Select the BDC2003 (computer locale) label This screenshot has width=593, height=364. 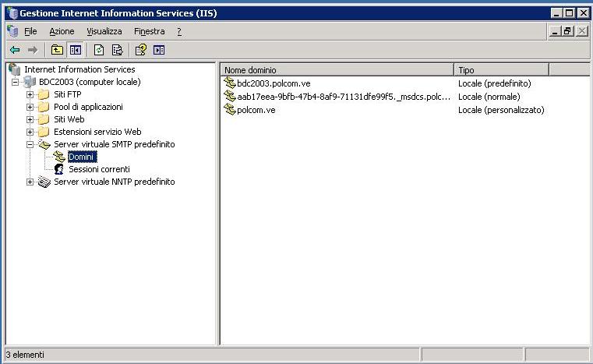pos(90,82)
